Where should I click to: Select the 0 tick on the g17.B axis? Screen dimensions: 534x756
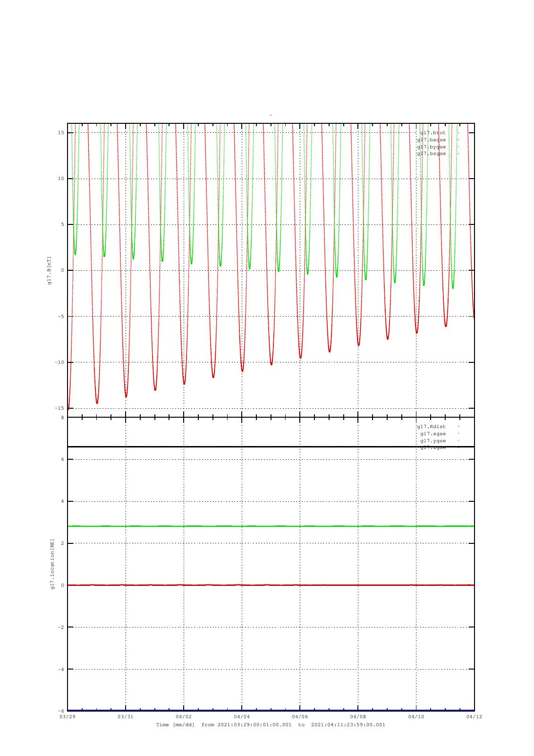pyautogui.click(x=62, y=270)
